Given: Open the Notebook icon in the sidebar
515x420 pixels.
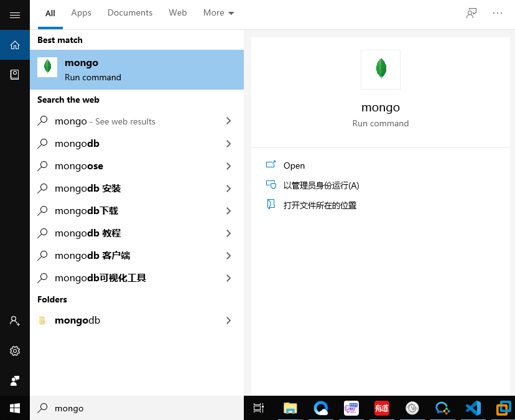Looking at the screenshot, I should (x=15, y=75).
